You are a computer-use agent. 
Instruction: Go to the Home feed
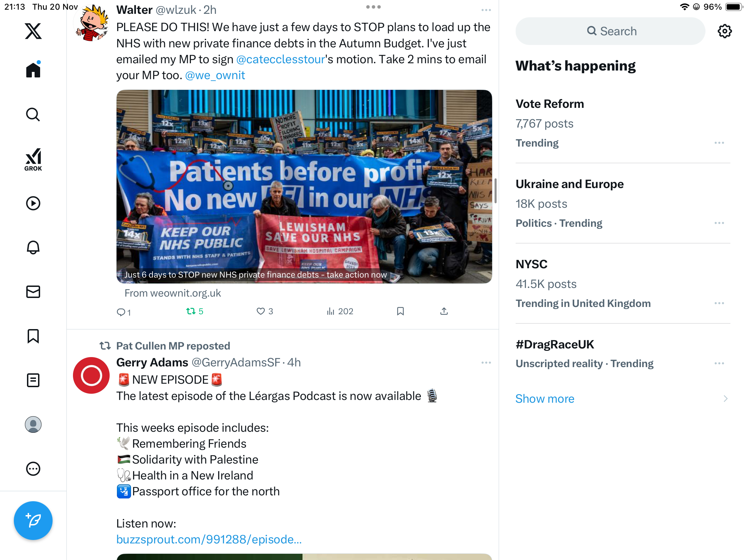pyautogui.click(x=33, y=69)
